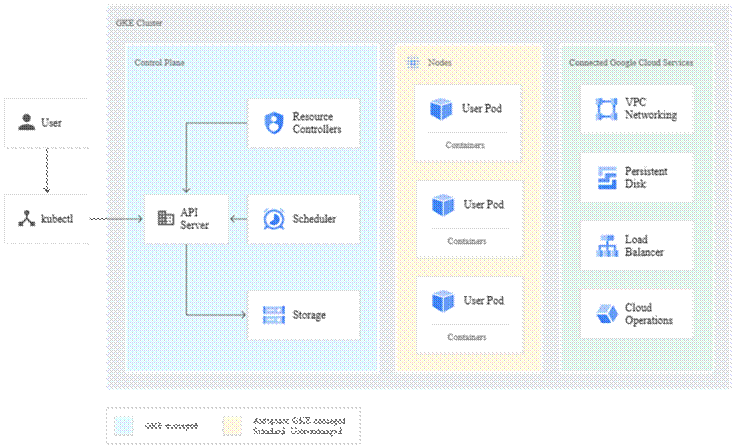736x448 pixels.
Task: Click the "GKE Cluster" label
Action: pyautogui.click(x=139, y=23)
